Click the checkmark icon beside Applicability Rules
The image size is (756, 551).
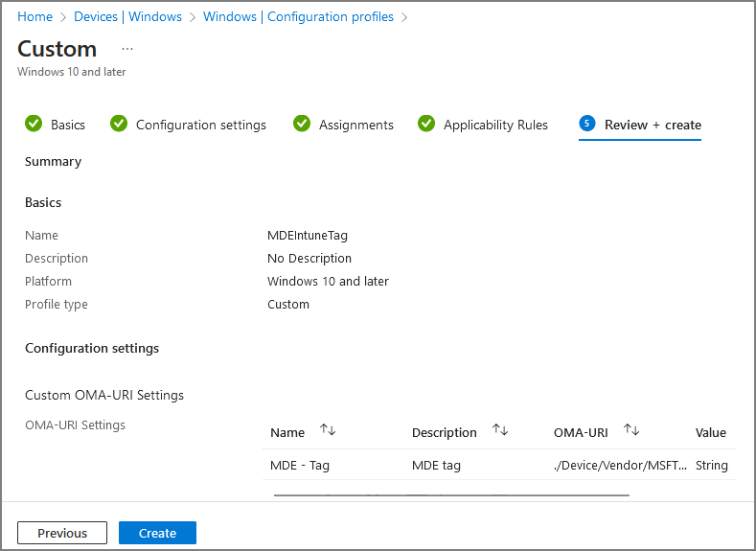click(426, 124)
